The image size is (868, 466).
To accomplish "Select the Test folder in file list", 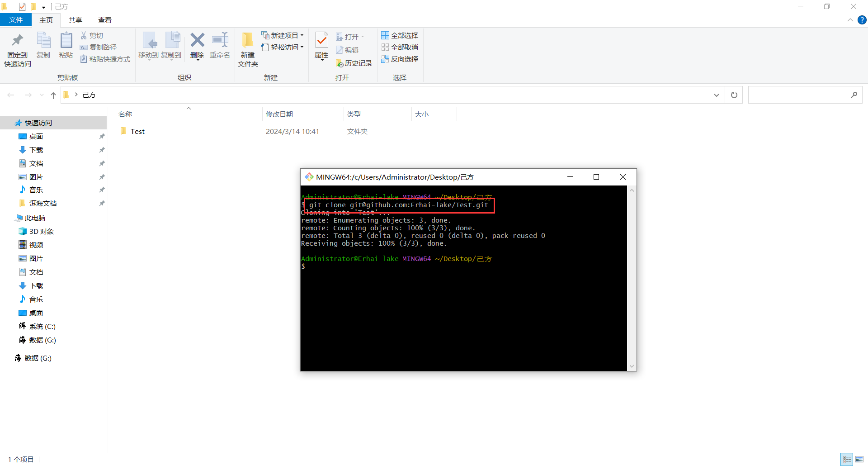I will [x=137, y=132].
